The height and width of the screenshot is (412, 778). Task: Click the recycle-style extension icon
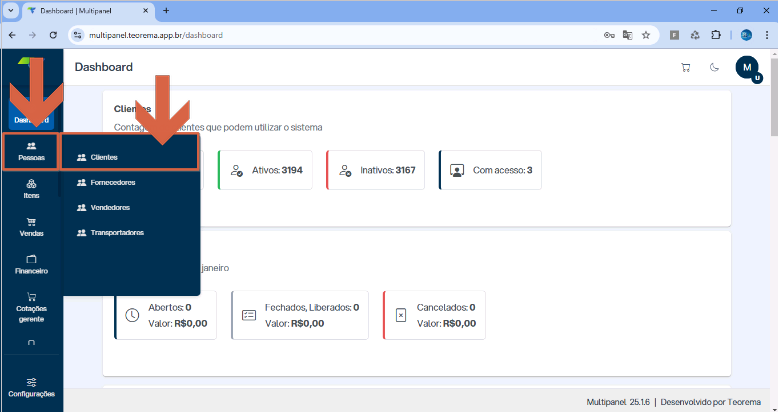695,35
